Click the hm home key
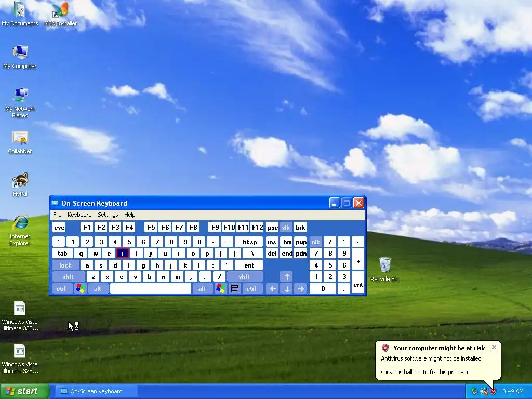The height and width of the screenshot is (399, 532). point(287,242)
